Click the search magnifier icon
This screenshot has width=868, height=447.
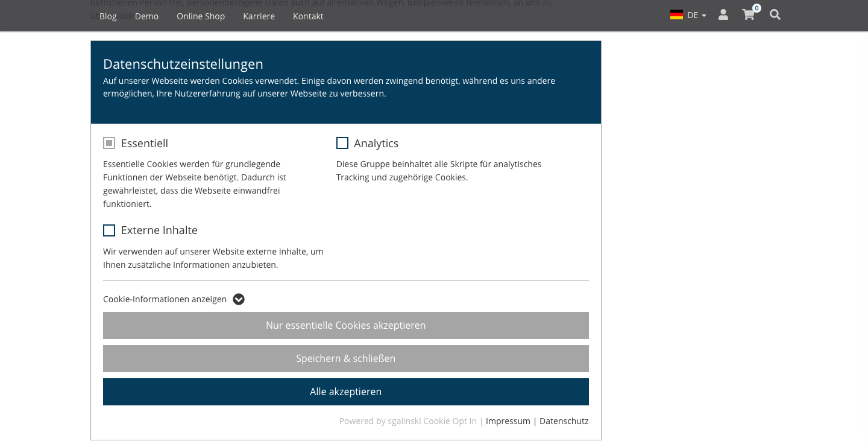point(775,15)
